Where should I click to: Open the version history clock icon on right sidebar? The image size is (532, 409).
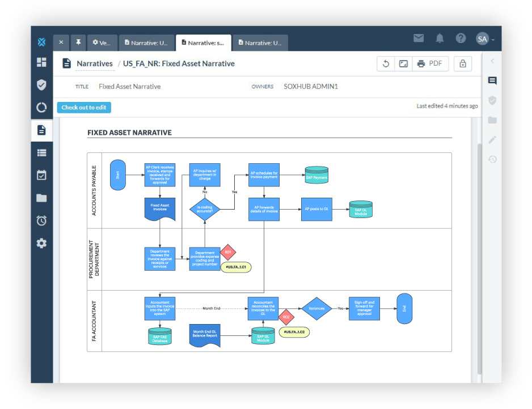click(x=492, y=159)
